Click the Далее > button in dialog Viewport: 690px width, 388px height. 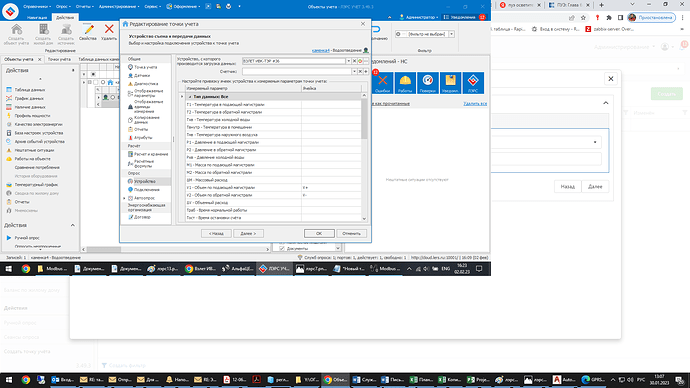[248, 234]
